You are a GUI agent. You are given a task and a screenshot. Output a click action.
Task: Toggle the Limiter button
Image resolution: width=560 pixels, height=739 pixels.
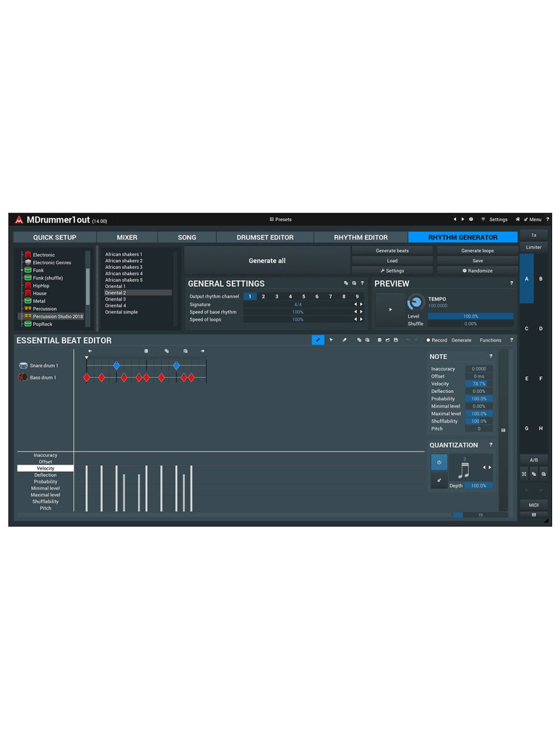[x=533, y=247]
